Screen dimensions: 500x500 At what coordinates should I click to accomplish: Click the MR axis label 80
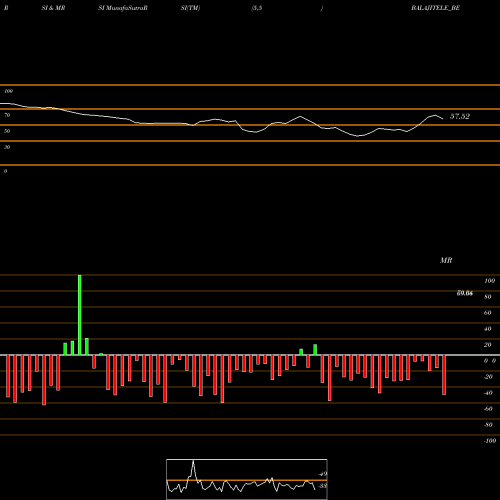(488, 297)
